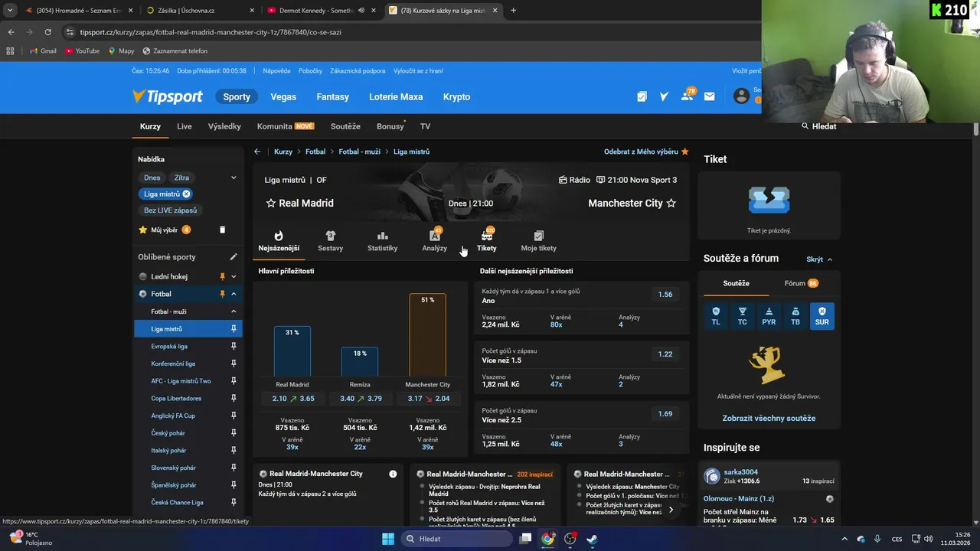
Task: Select the Zítra filter chip
Action: [181, 178]
